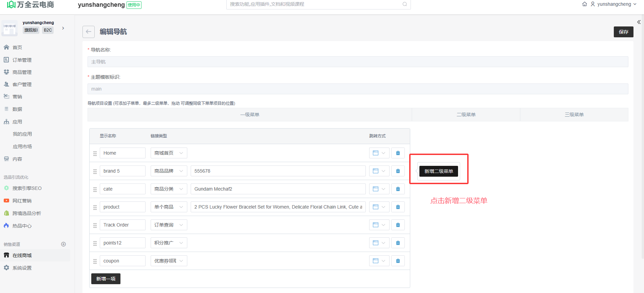Click drag handle of brand 5 row
Image resolution: width=644 pixels, height=293 pixels.
pos(95,171)
